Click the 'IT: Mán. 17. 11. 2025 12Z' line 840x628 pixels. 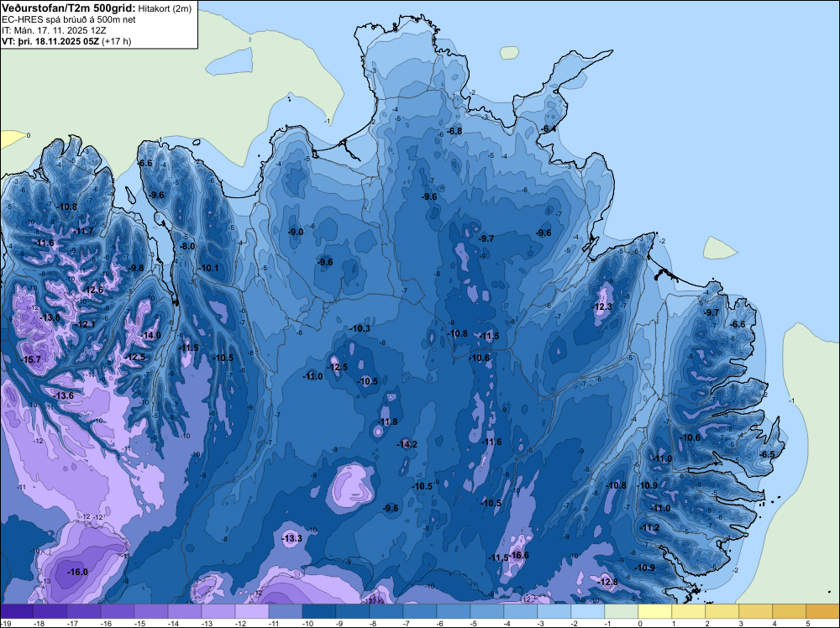tap(54, 30)
